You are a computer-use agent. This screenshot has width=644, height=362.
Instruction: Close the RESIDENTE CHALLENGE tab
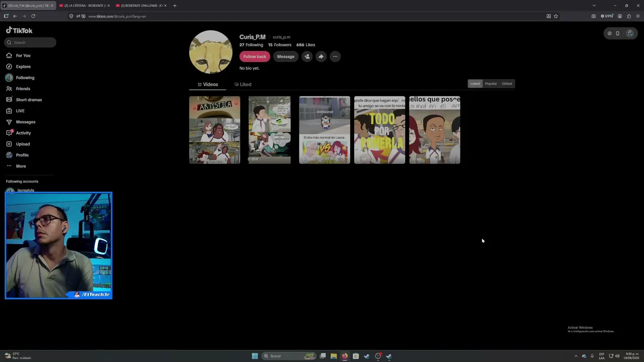[165, 6]
